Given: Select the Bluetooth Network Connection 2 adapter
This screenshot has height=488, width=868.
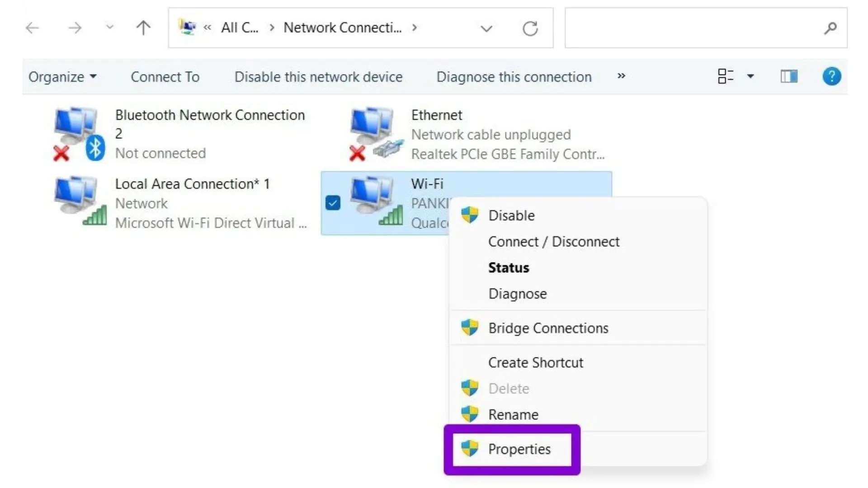Looking at the screenshot, I should tap(210, 115).
